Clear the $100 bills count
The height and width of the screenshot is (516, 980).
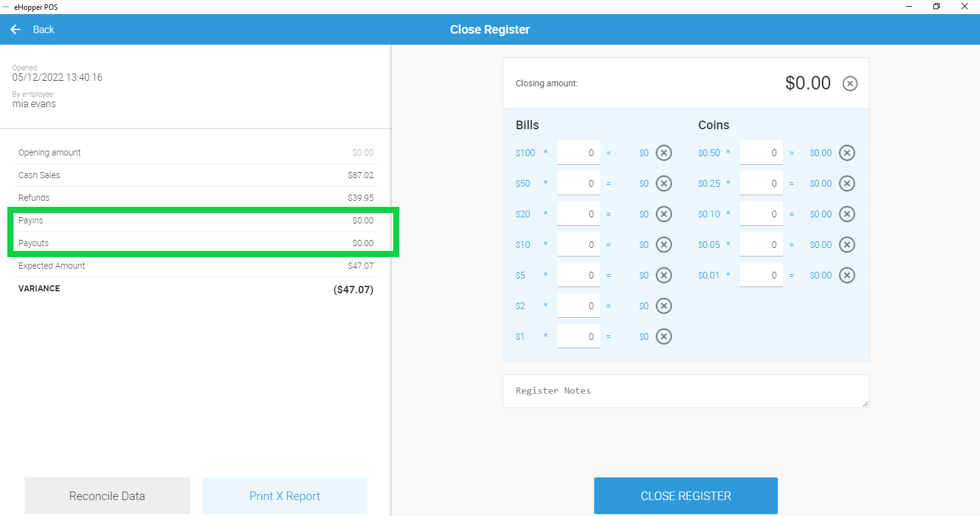pos(664,153)
